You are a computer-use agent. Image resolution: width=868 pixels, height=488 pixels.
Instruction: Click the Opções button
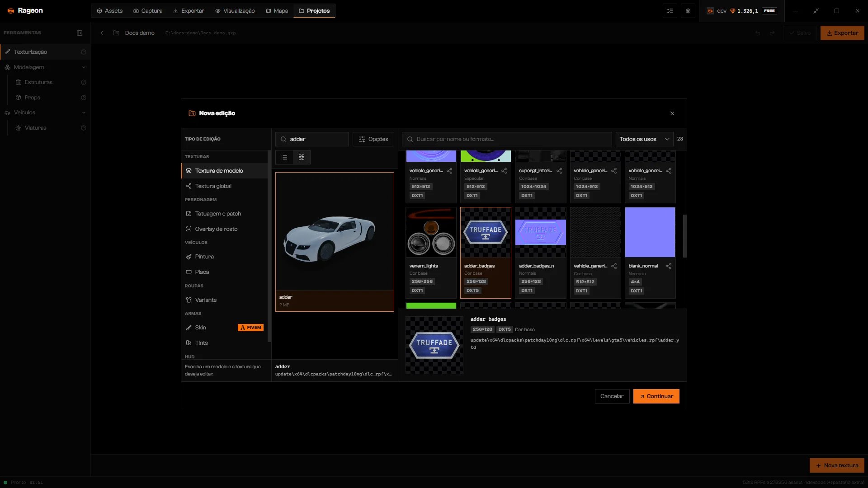pos(373,139)
